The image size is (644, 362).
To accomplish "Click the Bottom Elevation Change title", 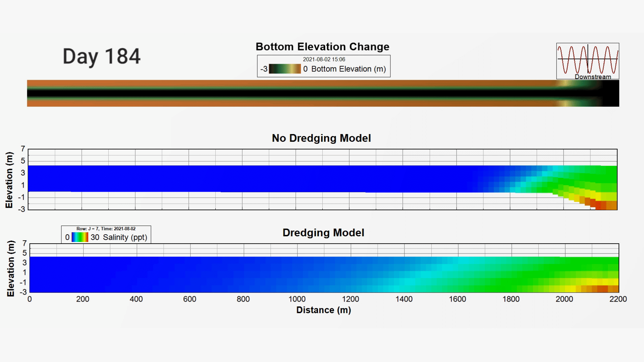I will coord(322,47).
